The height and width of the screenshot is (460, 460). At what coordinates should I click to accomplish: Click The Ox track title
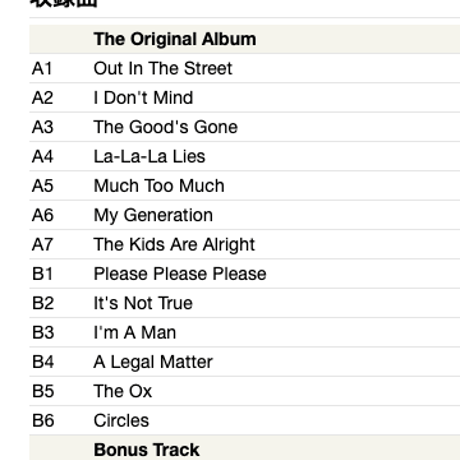click(x=123, y=391)
